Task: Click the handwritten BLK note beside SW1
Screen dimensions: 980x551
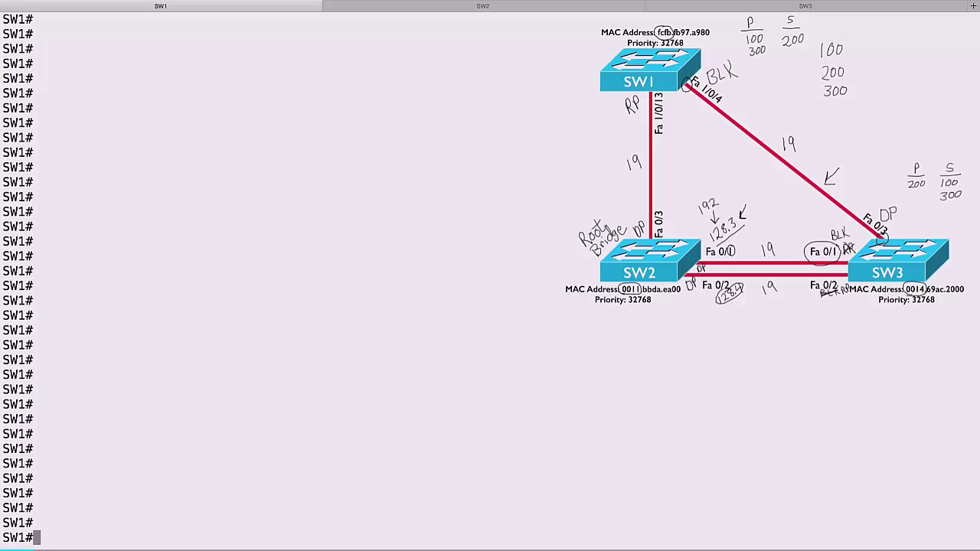Action: pos(721,75)
